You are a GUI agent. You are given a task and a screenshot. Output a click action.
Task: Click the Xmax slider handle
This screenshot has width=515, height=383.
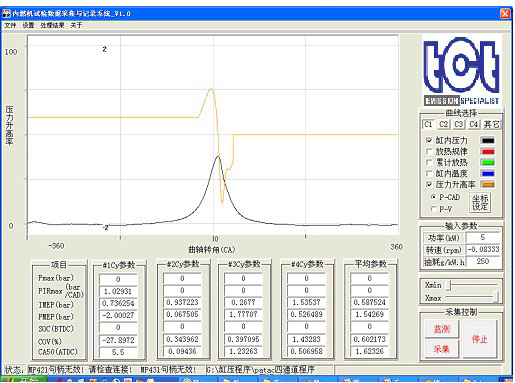coord(496,297)
